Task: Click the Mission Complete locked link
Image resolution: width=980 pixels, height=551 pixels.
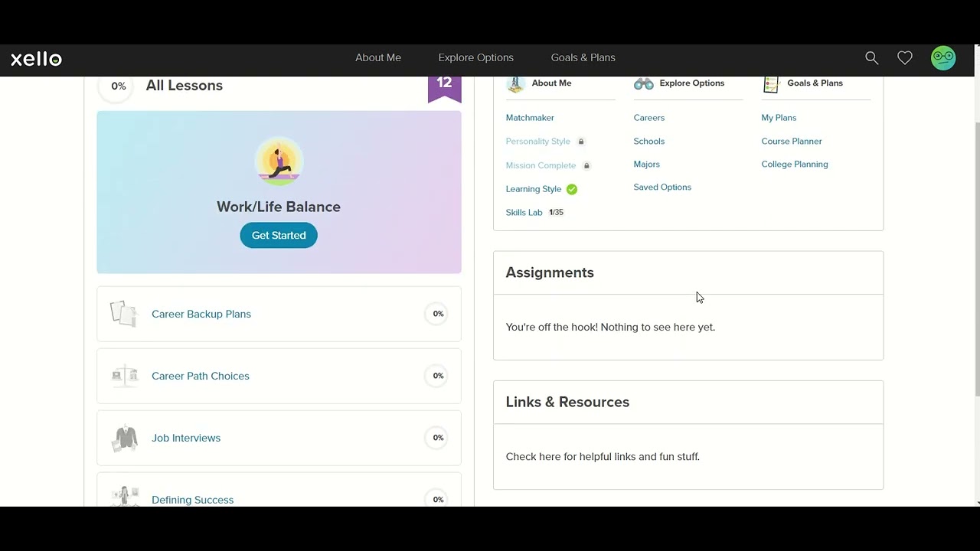Action: pos(541,165)
